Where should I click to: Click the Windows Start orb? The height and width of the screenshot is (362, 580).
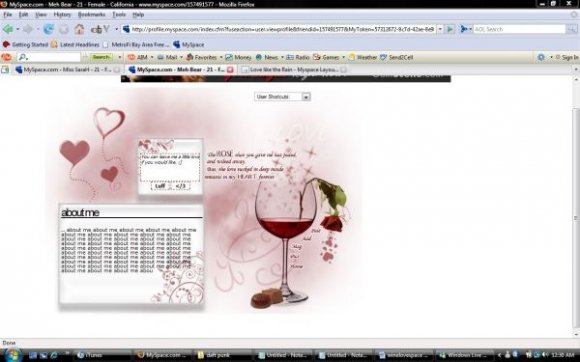click(12, 355)
